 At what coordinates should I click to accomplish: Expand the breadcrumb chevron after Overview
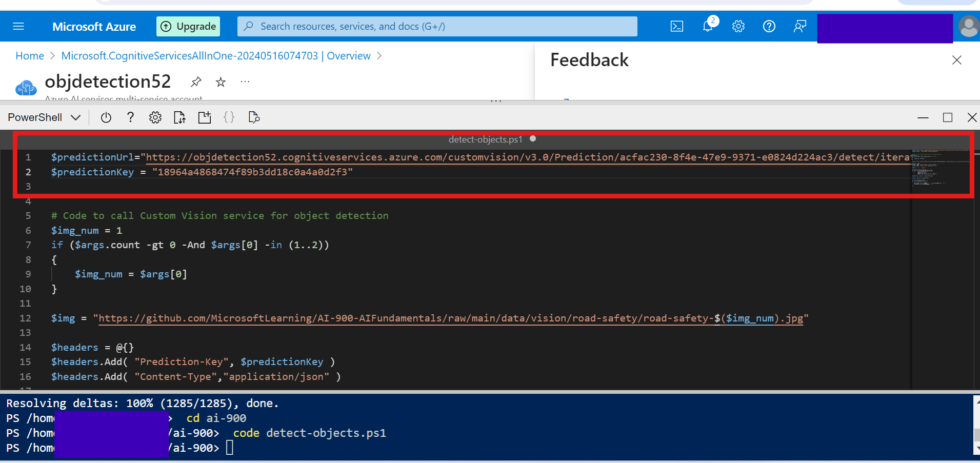coord(379,56)
